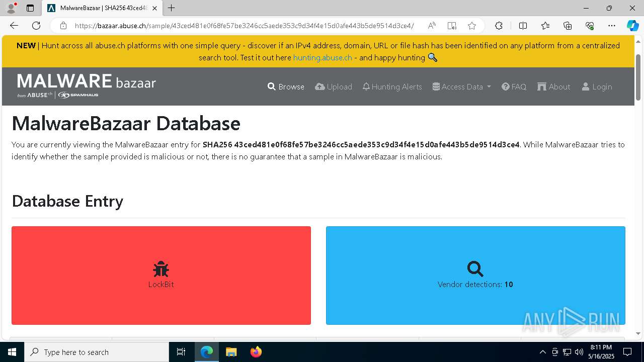Click the Vendor detections magnifier icon
Viewport: 644px width, 362px height.
(x=475, y=269)
